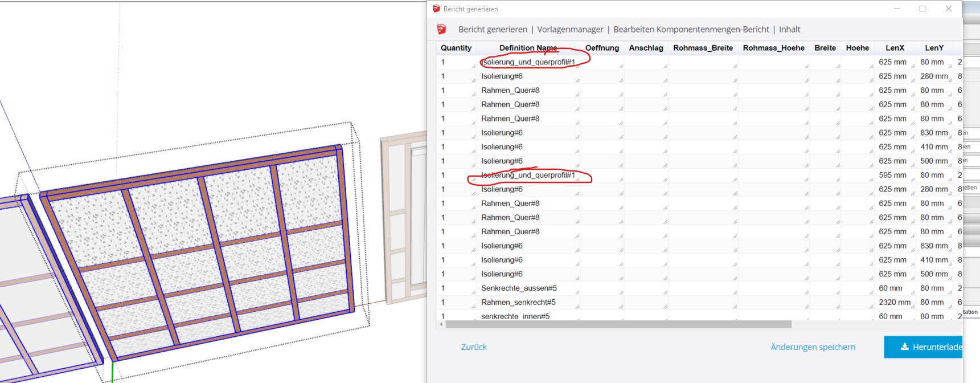This screenshot has height=383, width=980.
Task: Click the SketchUp logo in dialog header
Action: [441, 30]
